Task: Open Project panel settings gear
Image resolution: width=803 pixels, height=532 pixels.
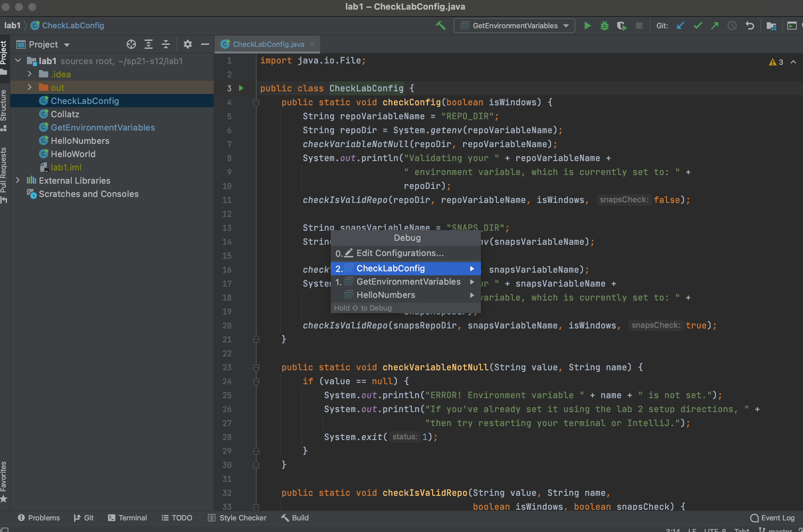Action: 187,44
